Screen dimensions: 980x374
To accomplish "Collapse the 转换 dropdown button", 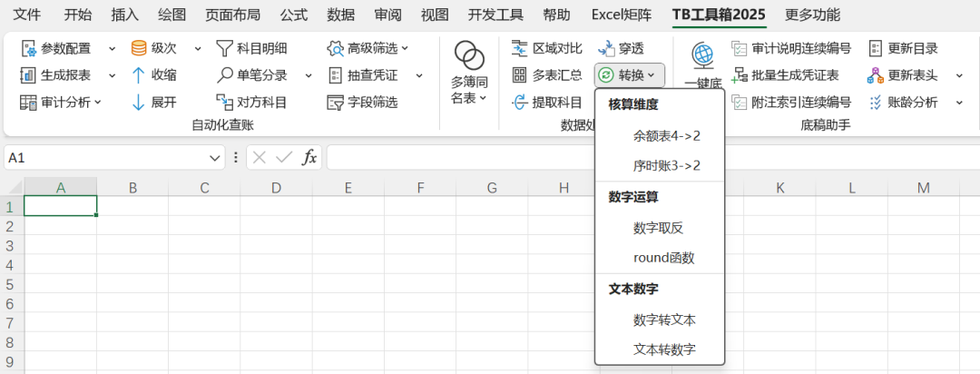I will click(x=630, y=75).
